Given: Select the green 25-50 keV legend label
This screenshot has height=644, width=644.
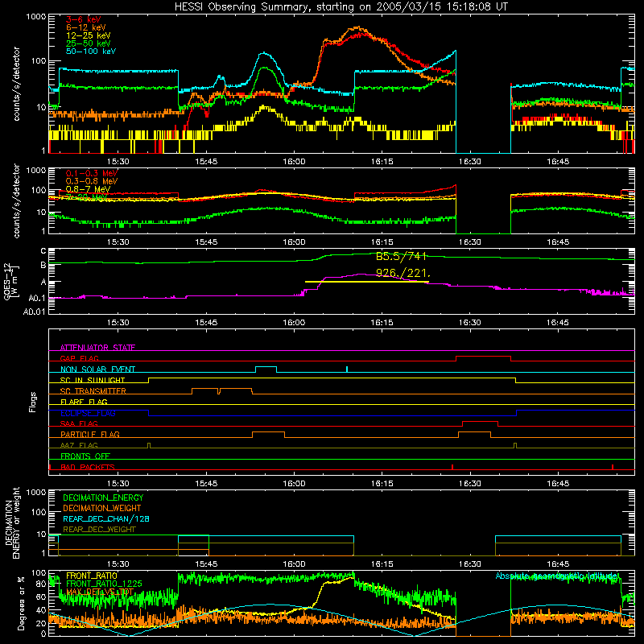Looking at the screenshot, I should pyautogui.click(x=89, y=43).
